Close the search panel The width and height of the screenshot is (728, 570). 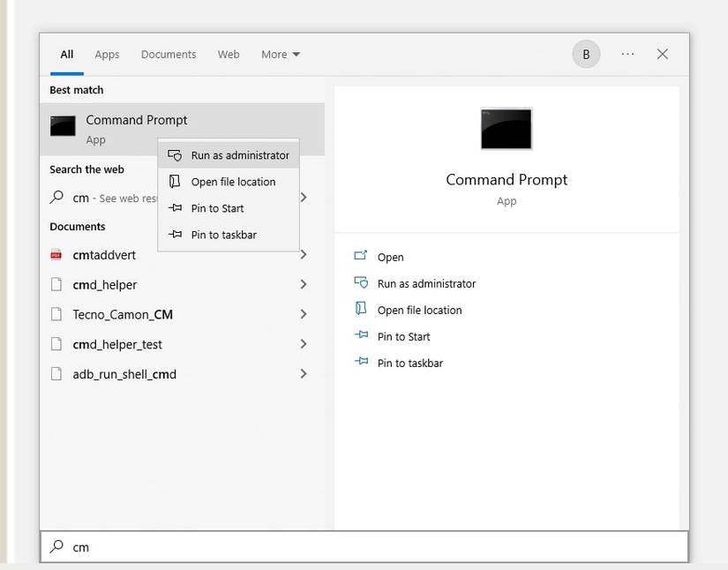click(x=663, y=55)
